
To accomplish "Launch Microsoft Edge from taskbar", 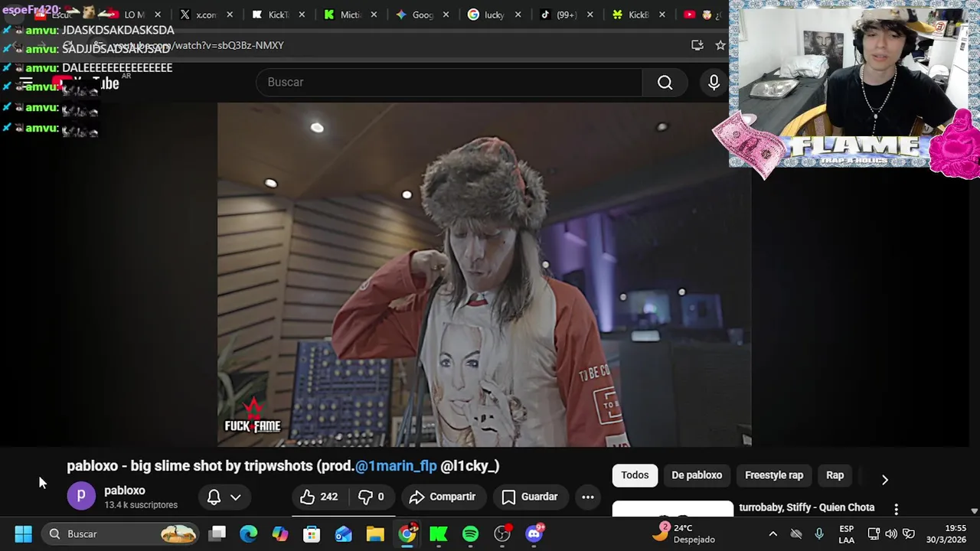I will (249, 533).
